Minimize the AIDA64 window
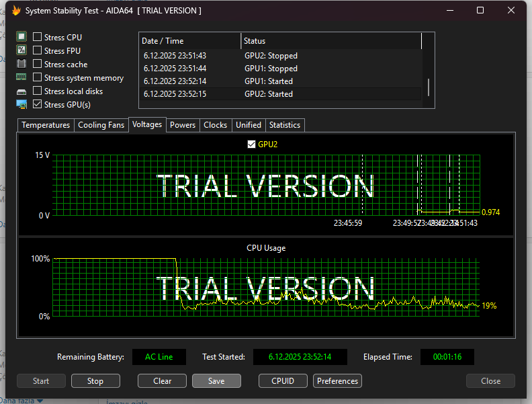 coord(450,11)
